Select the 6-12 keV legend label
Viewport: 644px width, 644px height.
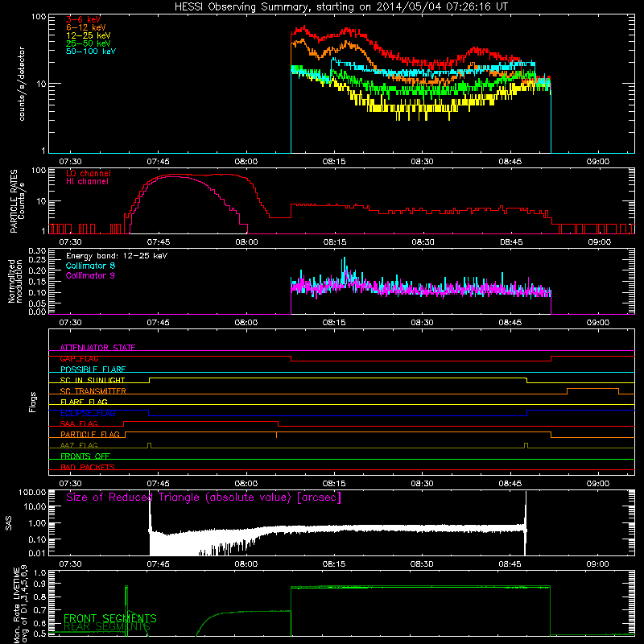(x=86, y=27)
